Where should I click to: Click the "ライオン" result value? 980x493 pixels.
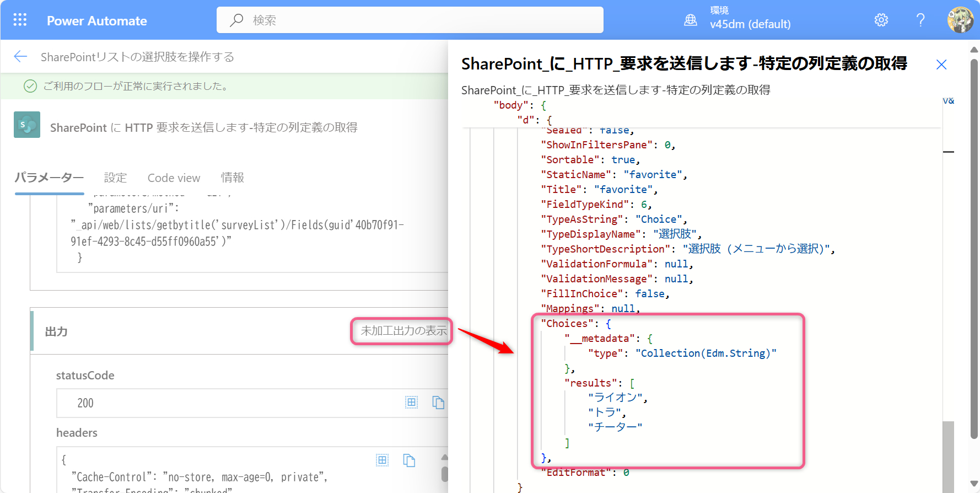(615, 397)
